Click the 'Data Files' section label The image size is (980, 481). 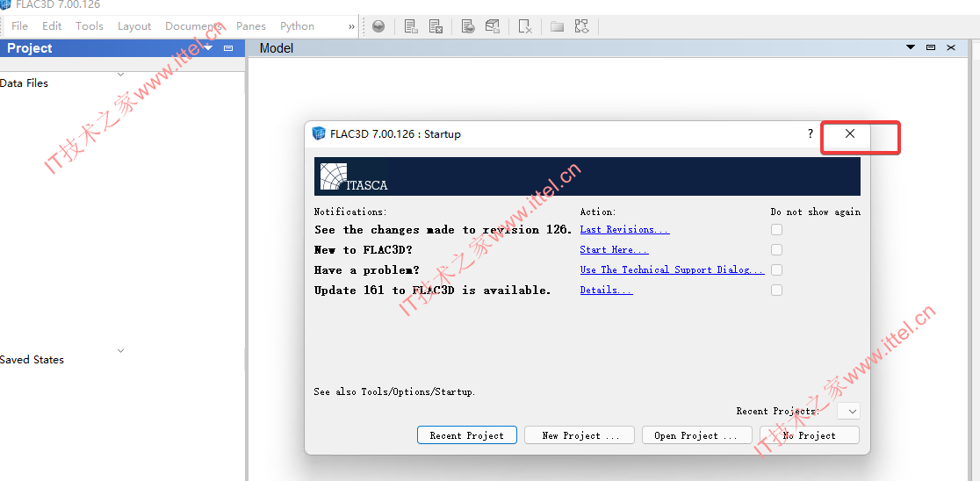tap(24, 83)
